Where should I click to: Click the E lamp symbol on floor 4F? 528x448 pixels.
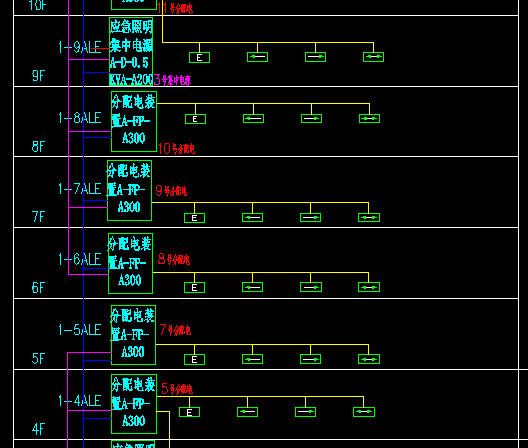[x=189, y=412]
